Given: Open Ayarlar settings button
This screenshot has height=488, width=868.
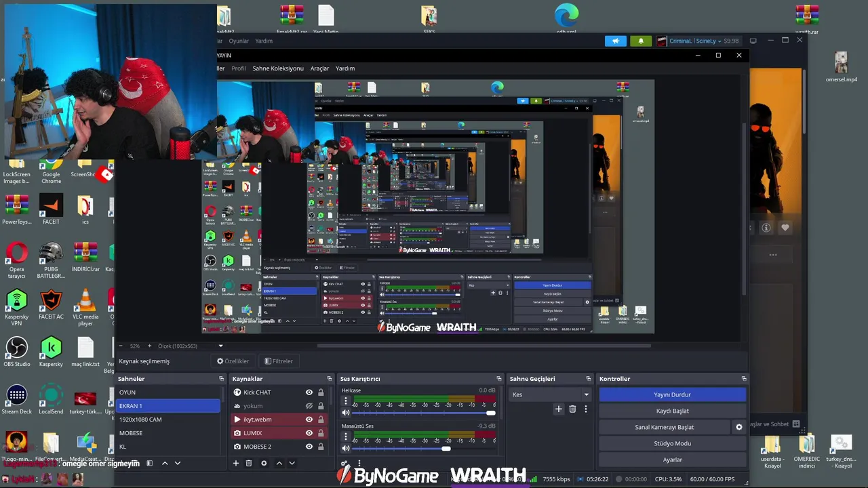Looking at the screenshot, I should coord(672,460).
